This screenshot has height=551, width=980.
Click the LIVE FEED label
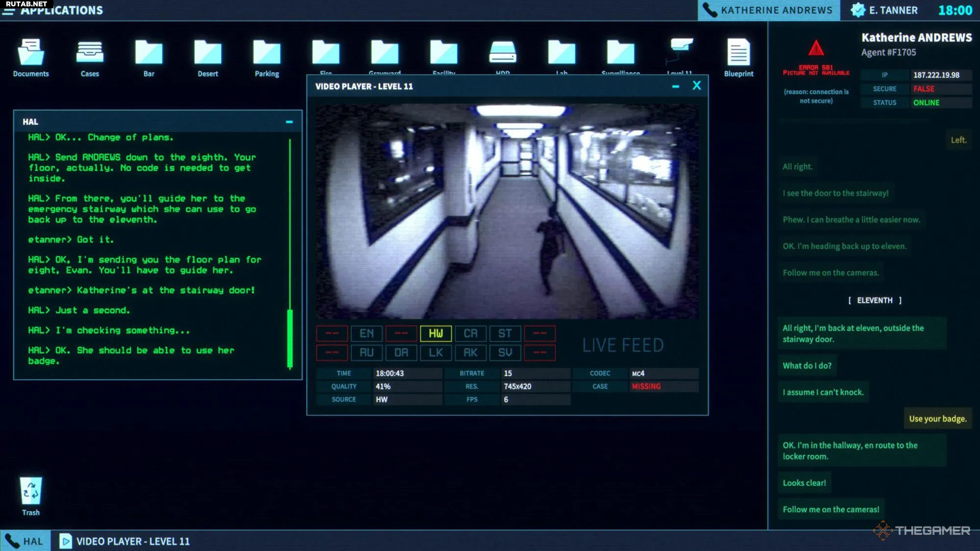[x=623, y=345]
